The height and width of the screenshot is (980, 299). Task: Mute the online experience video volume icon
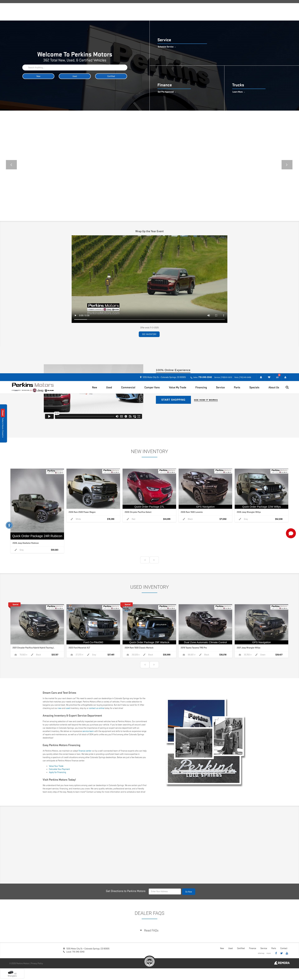[117, 416]
